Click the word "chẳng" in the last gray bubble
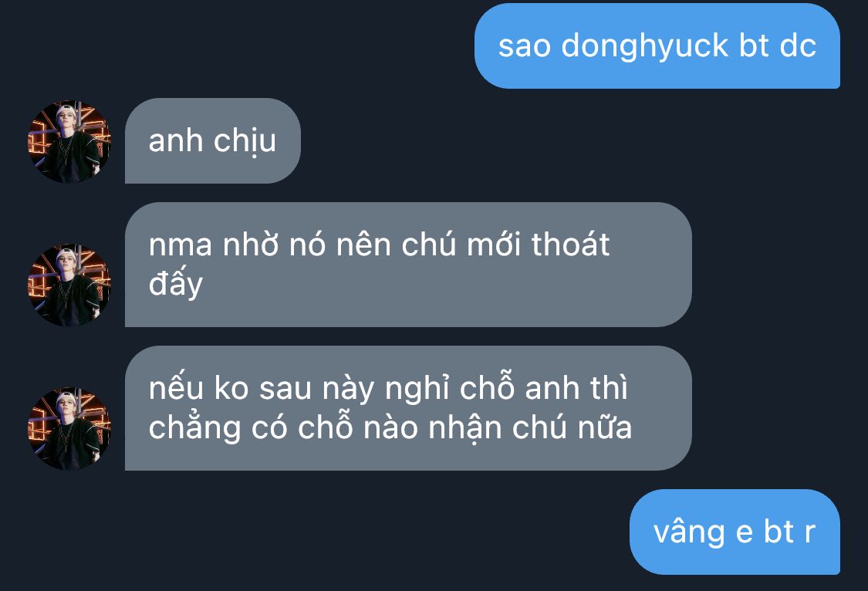 point(195,427)
